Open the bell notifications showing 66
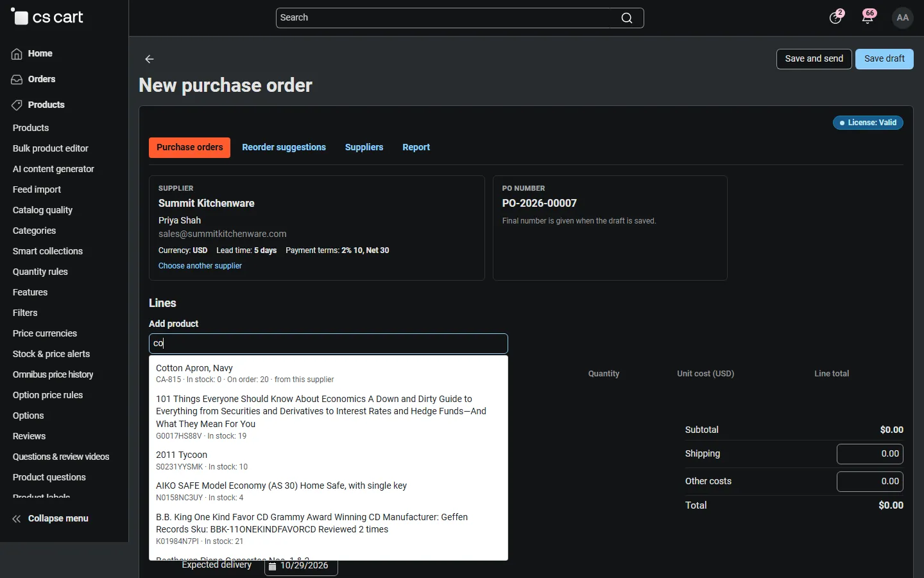The image size is (924, 578). click(868, 17)
